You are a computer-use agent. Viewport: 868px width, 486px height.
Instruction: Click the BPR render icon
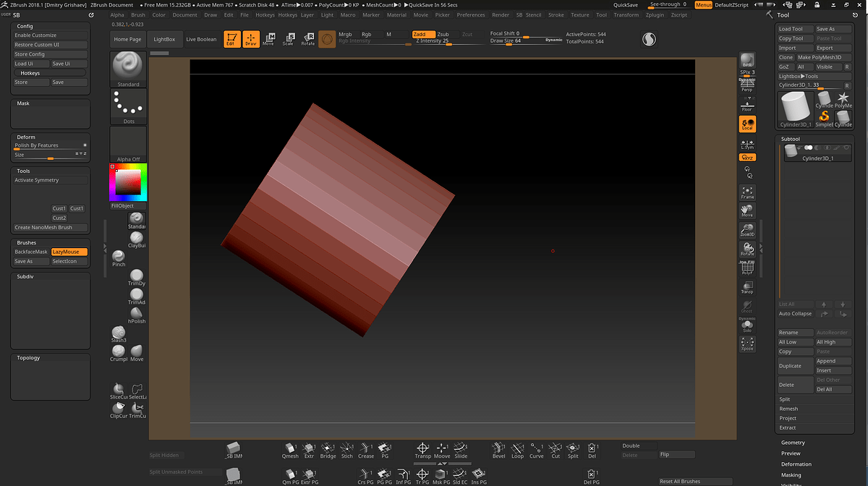click(x=747, y=60)
